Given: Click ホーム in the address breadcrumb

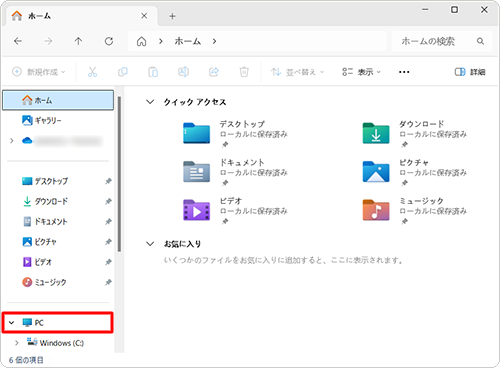Looking at the screenshot, I should 188,41.
